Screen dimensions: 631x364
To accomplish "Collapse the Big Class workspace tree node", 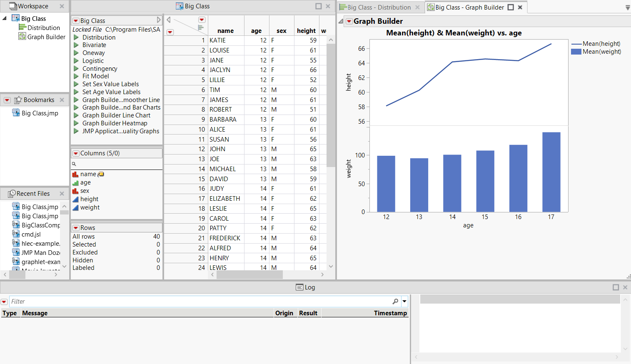I will click(x=5, y=18).
